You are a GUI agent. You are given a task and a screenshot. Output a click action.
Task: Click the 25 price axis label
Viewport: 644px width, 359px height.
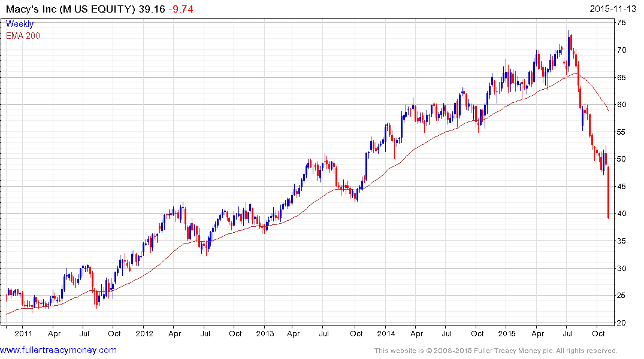click(x=622, y=296)
